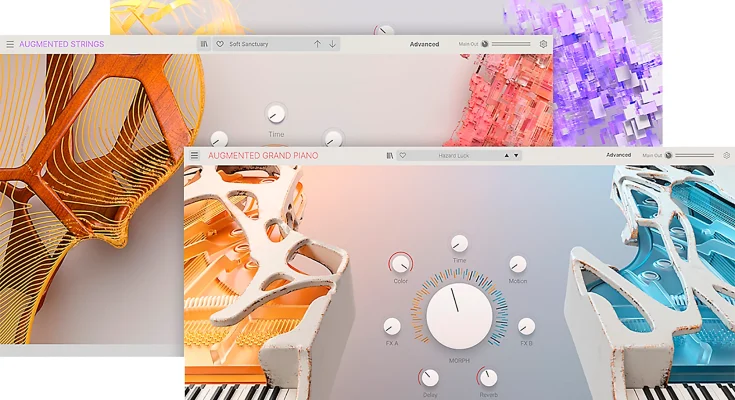Open the Soft Sanctuary preset name dropdown
Image resolution: width=735 pixels, height=400 pixels.
[265, 44]
